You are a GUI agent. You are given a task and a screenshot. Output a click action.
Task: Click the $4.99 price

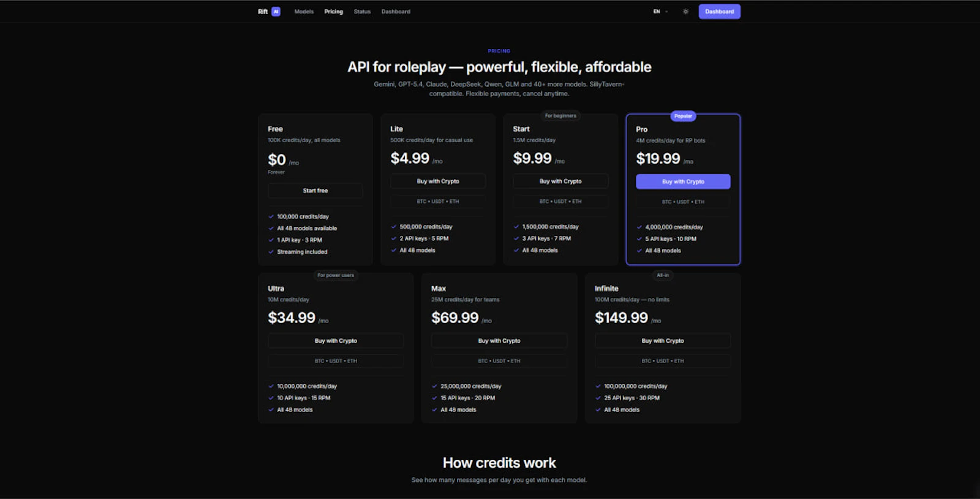pos(410,158)
